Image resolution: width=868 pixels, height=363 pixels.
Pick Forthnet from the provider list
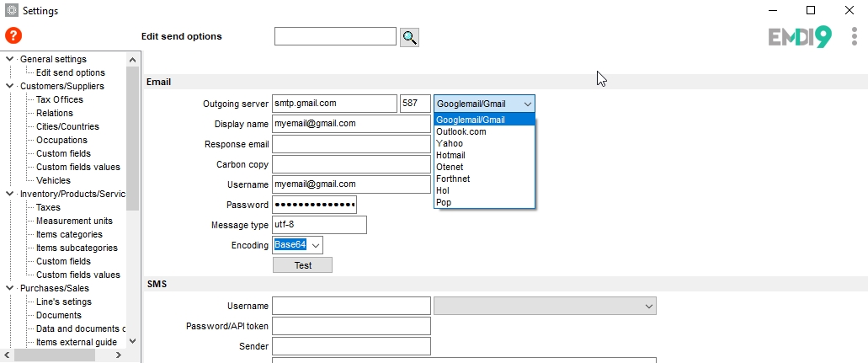pyautogui.click(x=484, y=179)
